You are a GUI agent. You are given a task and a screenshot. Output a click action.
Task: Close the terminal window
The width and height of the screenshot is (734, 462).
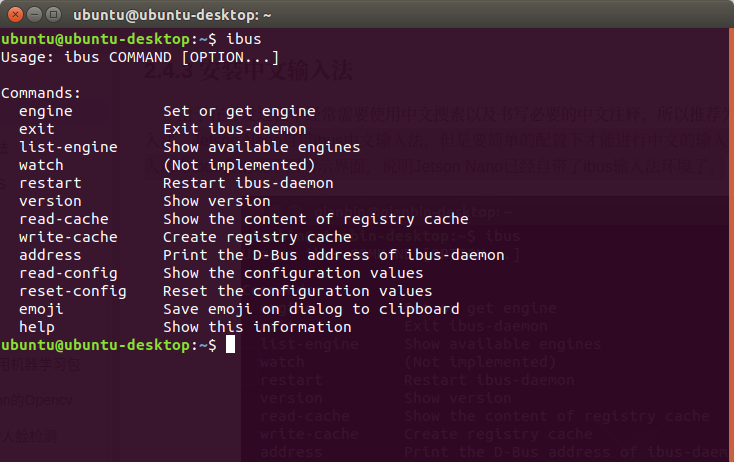point(15,15)
